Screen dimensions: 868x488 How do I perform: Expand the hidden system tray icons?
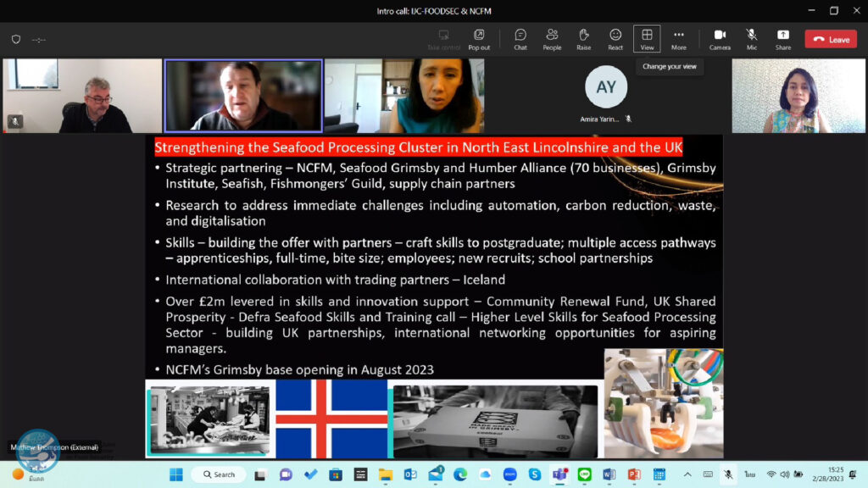click(687, 474)
